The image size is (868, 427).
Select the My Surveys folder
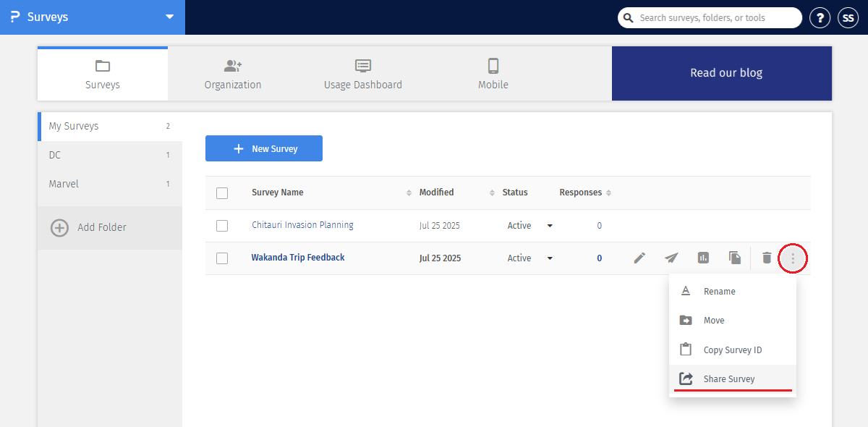click(110, 126)
